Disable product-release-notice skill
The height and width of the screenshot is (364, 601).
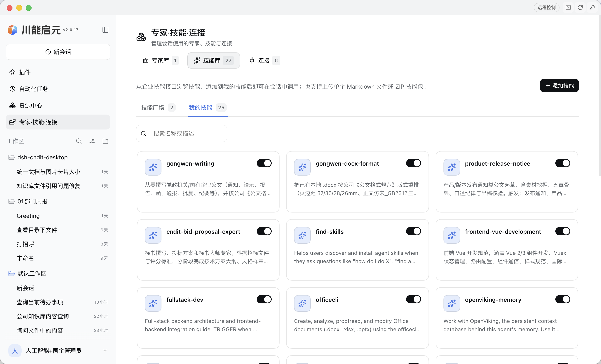coord(562,163)
